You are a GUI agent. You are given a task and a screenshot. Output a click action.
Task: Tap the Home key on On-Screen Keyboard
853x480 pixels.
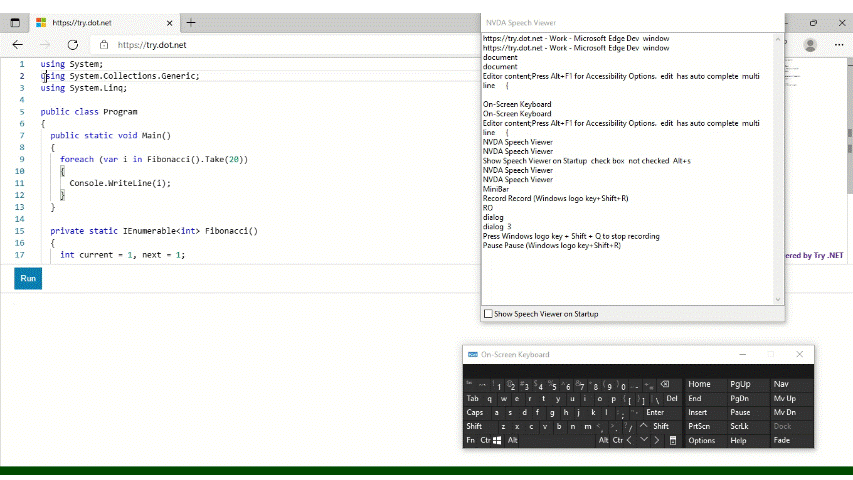[706, 385]
